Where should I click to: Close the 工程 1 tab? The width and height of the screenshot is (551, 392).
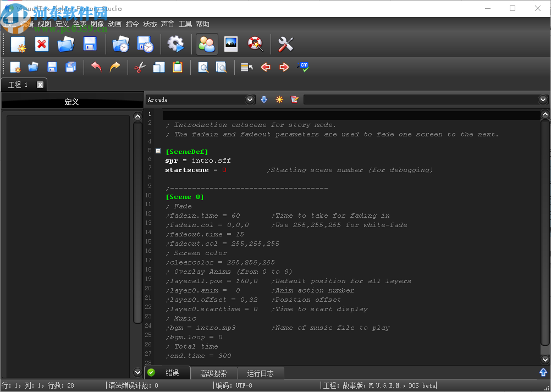pyautogui.click(x=40, y=85)
